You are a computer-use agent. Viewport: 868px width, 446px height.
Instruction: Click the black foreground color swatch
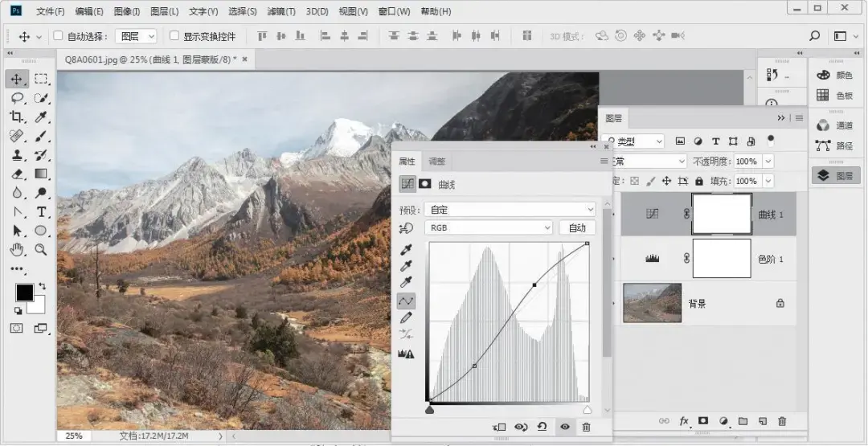pos(24,293)
